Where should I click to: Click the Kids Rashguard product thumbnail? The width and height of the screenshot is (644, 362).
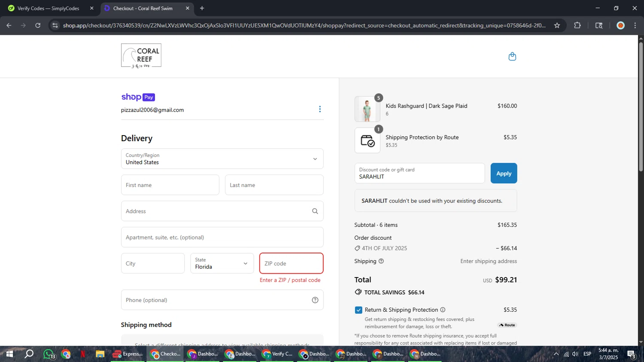point(368,109)
